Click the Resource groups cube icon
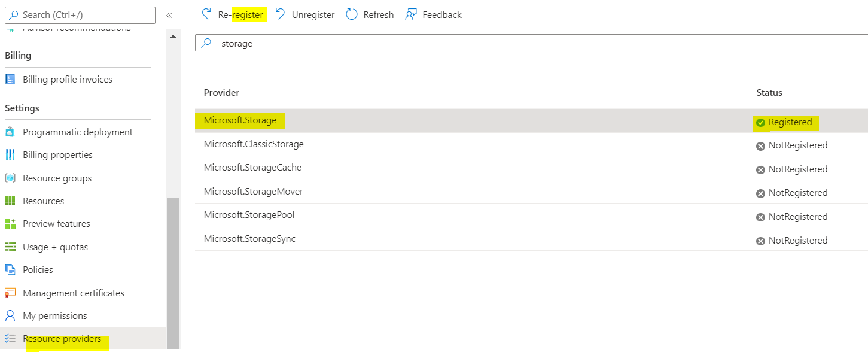 pyautogui.click(x=10, y=178)
